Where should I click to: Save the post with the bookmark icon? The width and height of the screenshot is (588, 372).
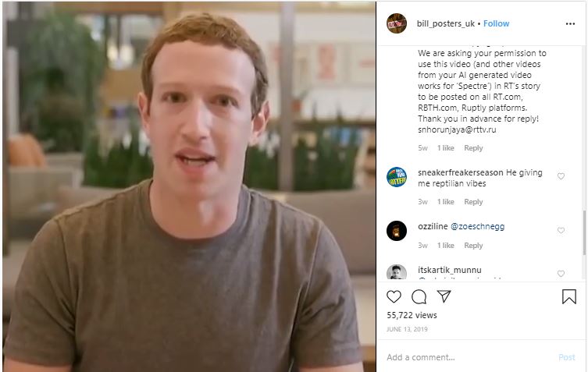tap(569, 296)
